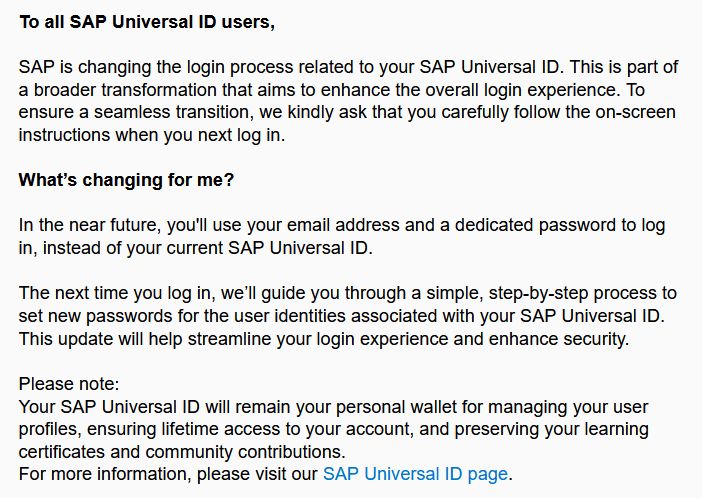Click the "For more information, please visit our" text
The width and height of the screenshot is (702, 498).
pos(168,473)
